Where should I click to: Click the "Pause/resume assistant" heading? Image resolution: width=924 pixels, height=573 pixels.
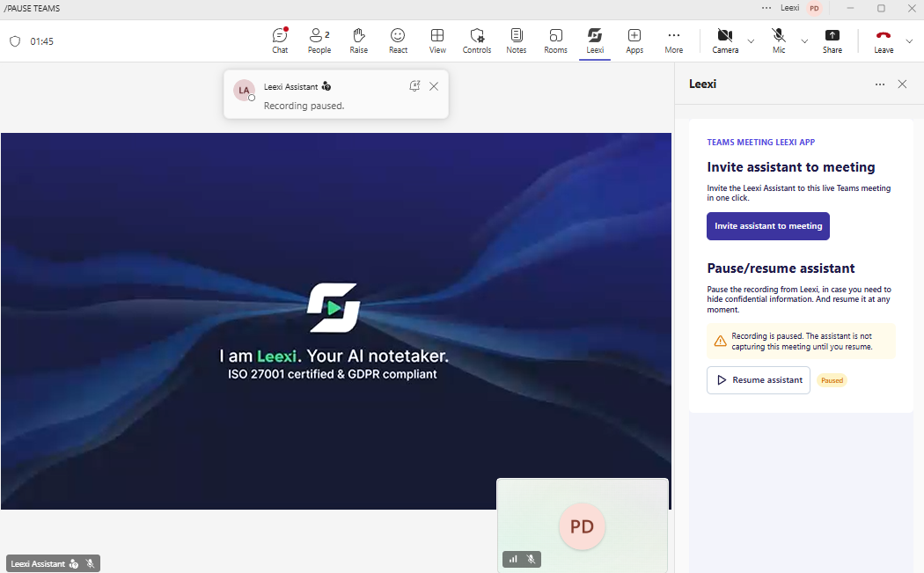point(781,268)
